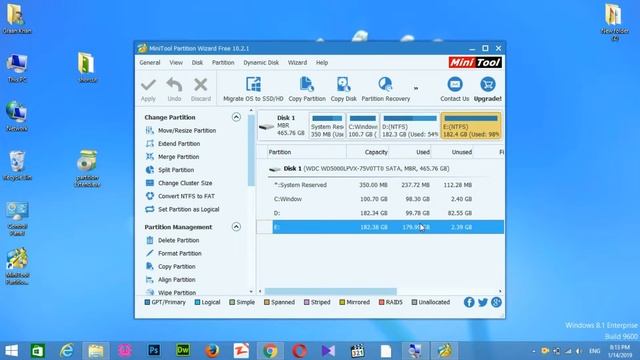Open the Recycle Bin desktop icon
Screen dimensions: 640x360
17,166
